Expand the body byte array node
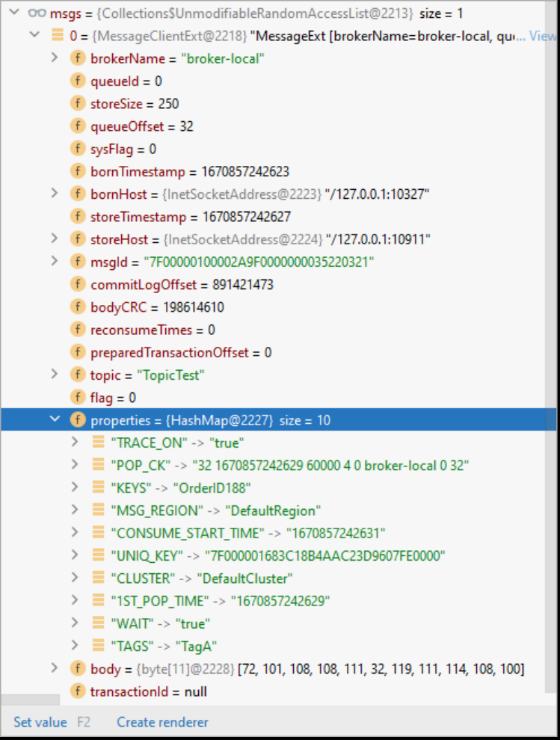The image size is (560, 740). (x=53, y=668)
